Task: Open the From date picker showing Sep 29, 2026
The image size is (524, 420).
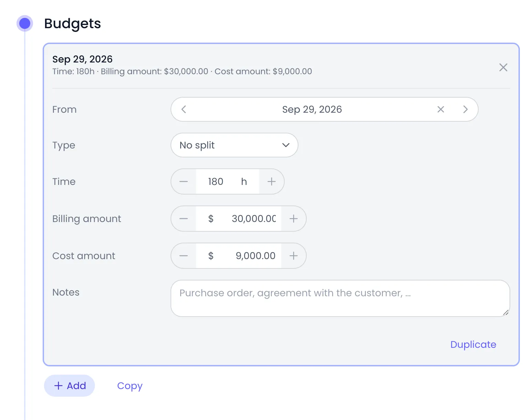Action: [x=312, y=109]
